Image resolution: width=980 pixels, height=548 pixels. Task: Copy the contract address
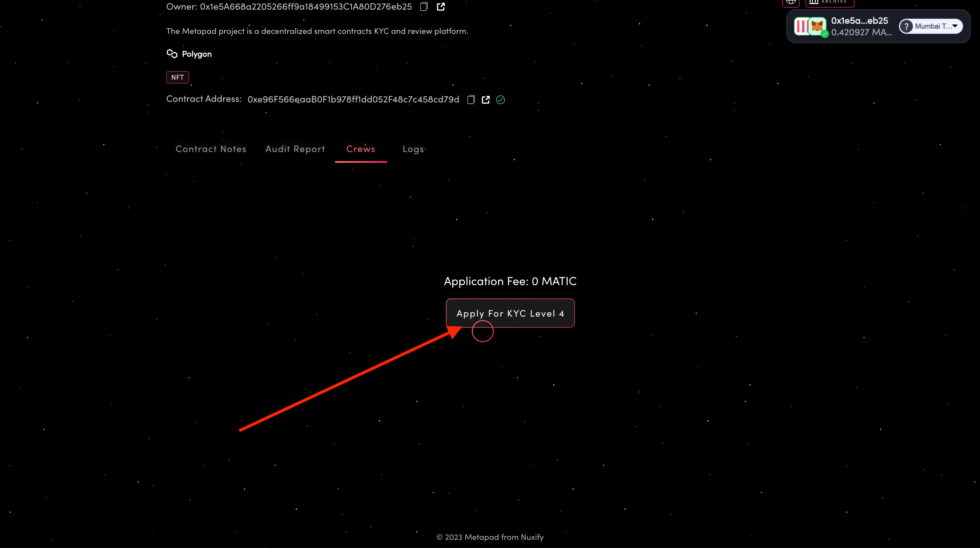point(471,100)
